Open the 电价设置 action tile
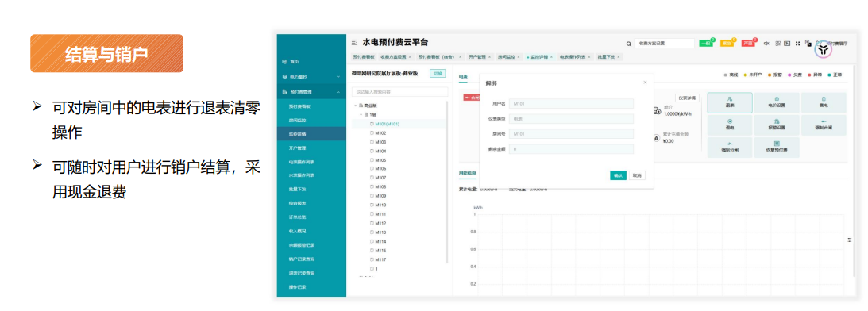Screen dimensions: 868x311 point(777,102)
